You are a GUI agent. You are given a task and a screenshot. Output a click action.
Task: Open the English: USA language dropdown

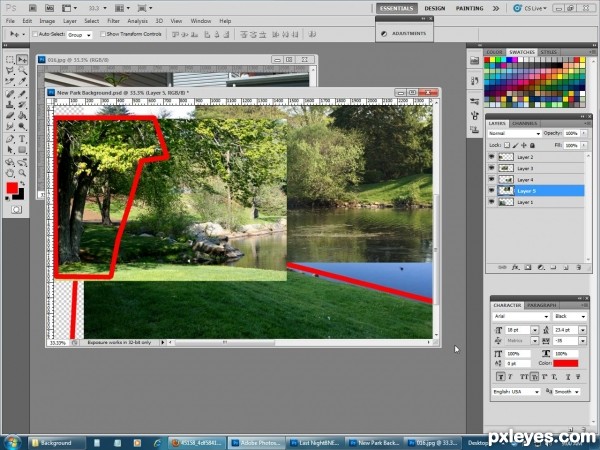coord(515,392)
